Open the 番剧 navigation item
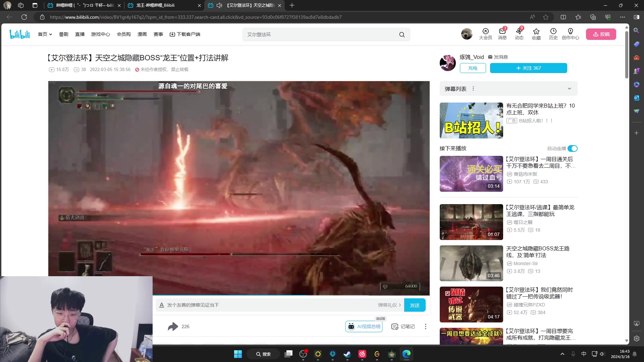 63,34
